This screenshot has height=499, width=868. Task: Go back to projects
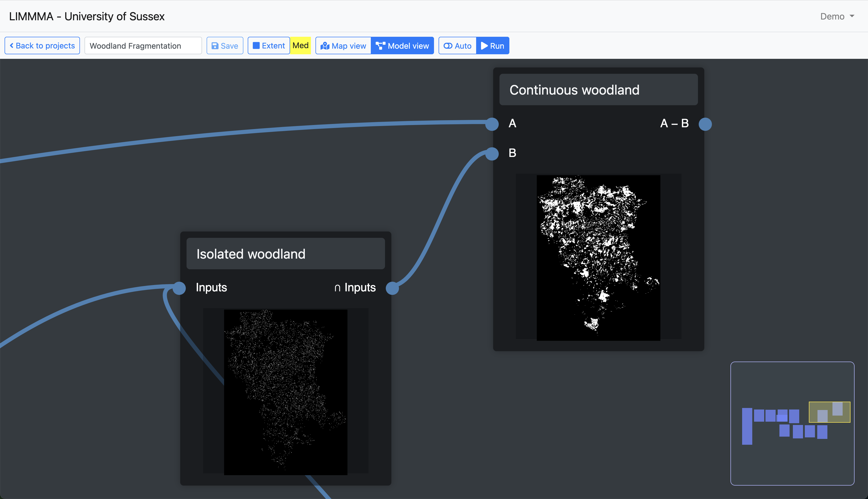42,46
